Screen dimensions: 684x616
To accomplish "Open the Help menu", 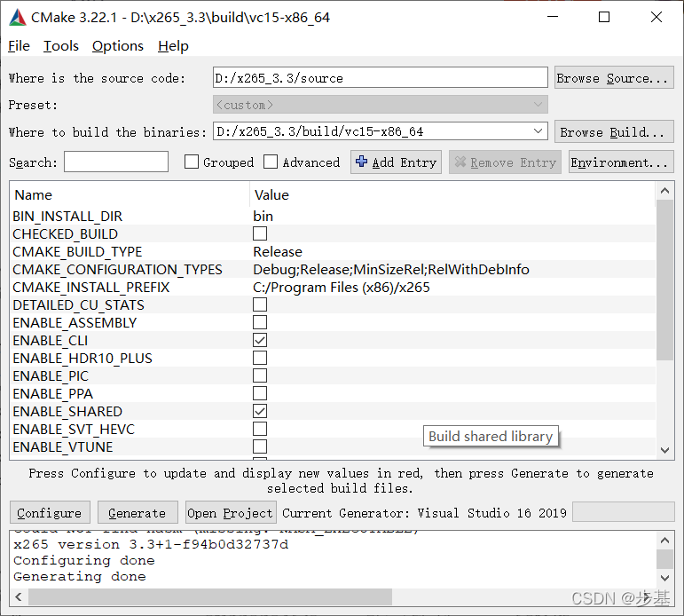I will [173, 46].
